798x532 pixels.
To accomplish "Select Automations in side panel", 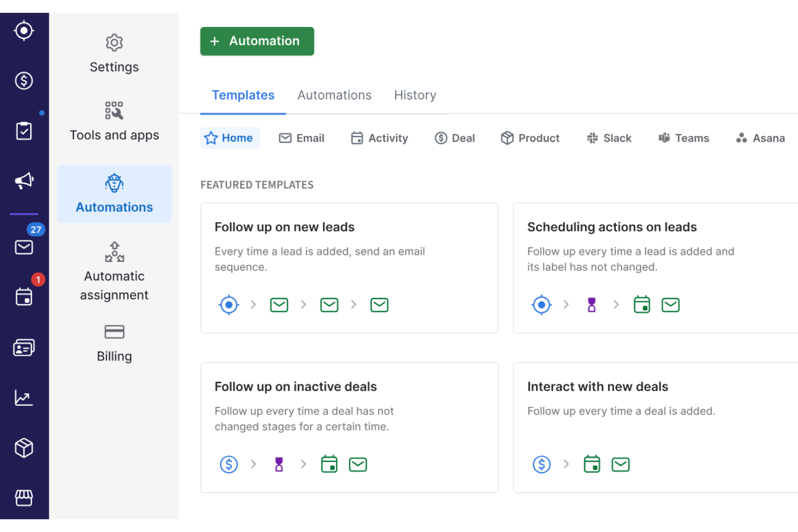I will click(114, 194).
